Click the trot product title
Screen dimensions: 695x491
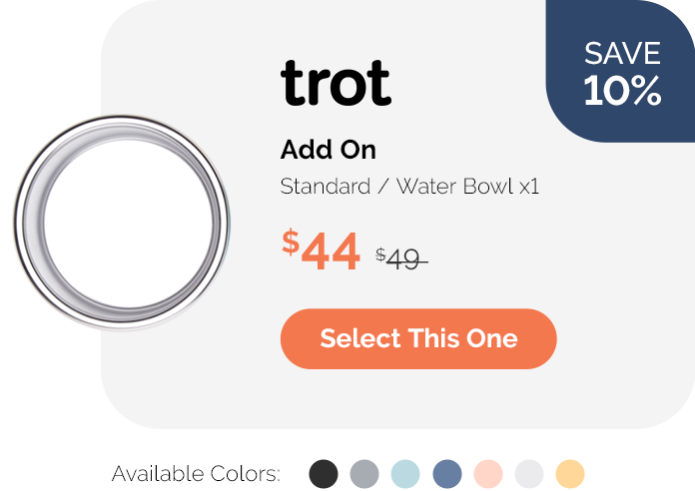(x=336, y=83)
